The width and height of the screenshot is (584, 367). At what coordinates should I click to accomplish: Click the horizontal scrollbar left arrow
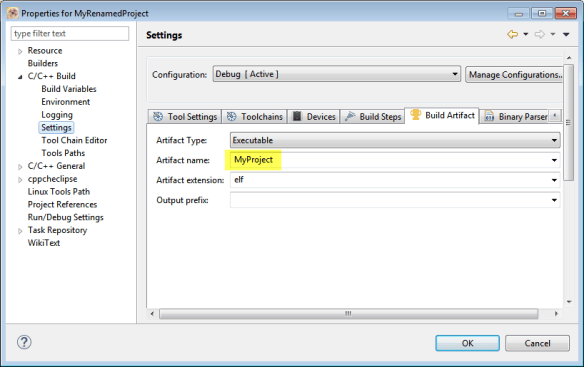pyautogui.click(x=152, y=314)
